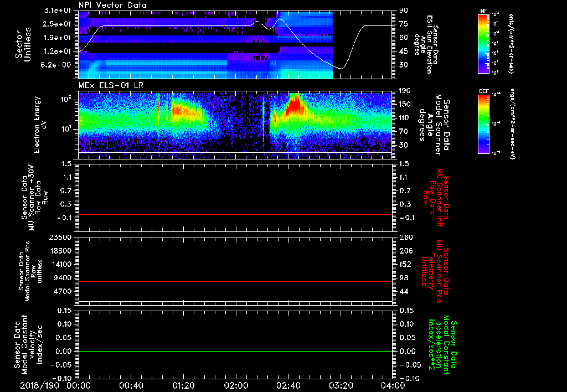Image resolution: width=567 pixels, height=392 pixels.
Task: Click the red "MU Scanner Pos Telemetry" axis title
Action: click(x=436, y=271)
